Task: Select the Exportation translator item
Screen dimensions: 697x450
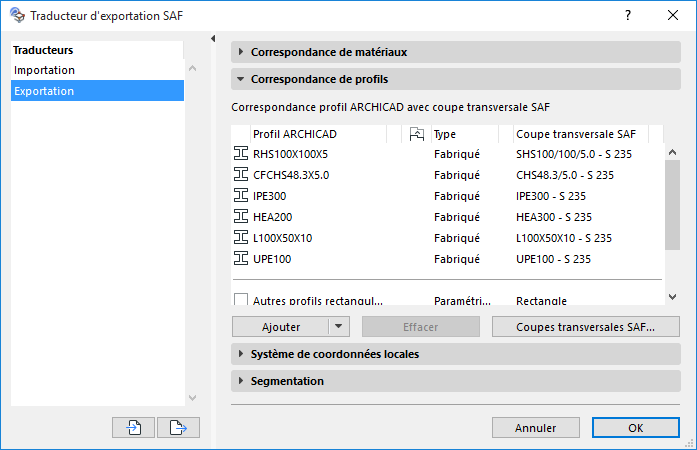Action: coord(97,91)
